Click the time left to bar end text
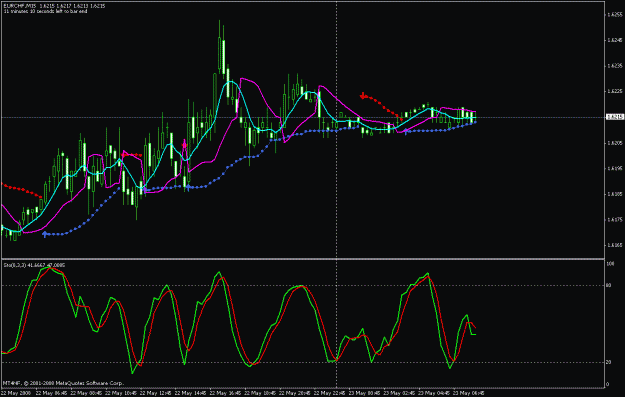Image resolution: width=625 pixels, height=397 pixels. [45, 12]
